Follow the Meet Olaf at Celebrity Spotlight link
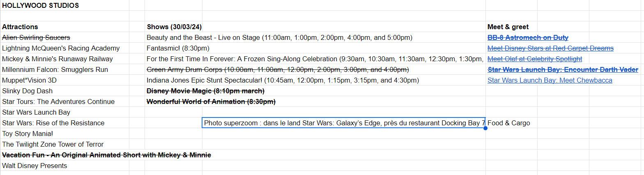The width and height of the screenshot is (644, 175). (535, 59)
